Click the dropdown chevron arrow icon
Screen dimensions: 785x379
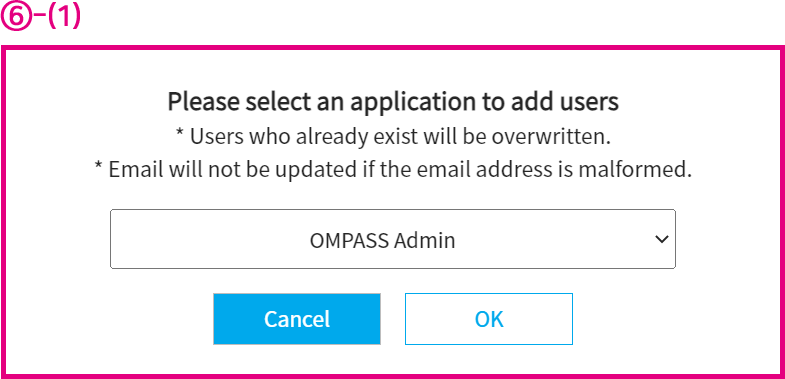click(662, 240)
